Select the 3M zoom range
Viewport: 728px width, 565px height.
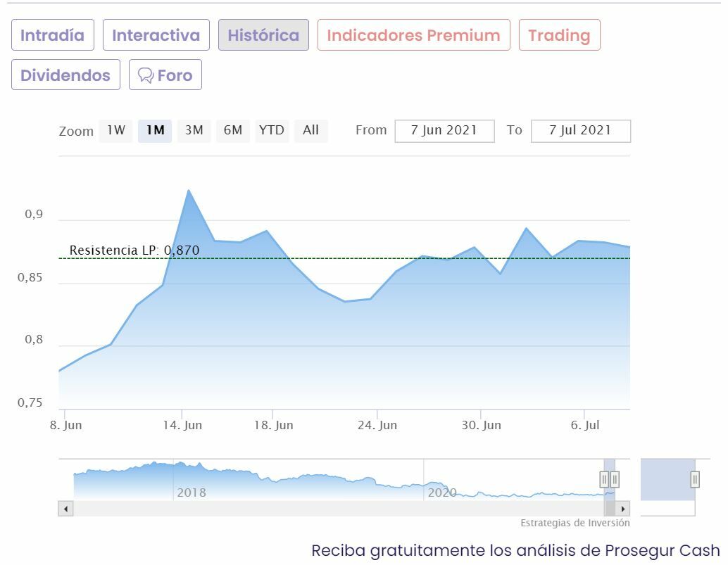(194, 130)
